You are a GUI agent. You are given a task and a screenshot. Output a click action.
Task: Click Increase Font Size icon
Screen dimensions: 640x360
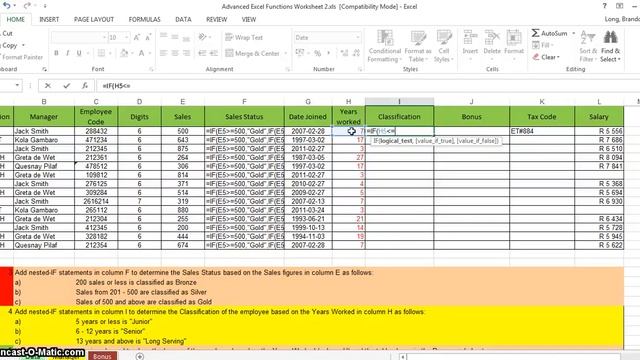point(137,38)
